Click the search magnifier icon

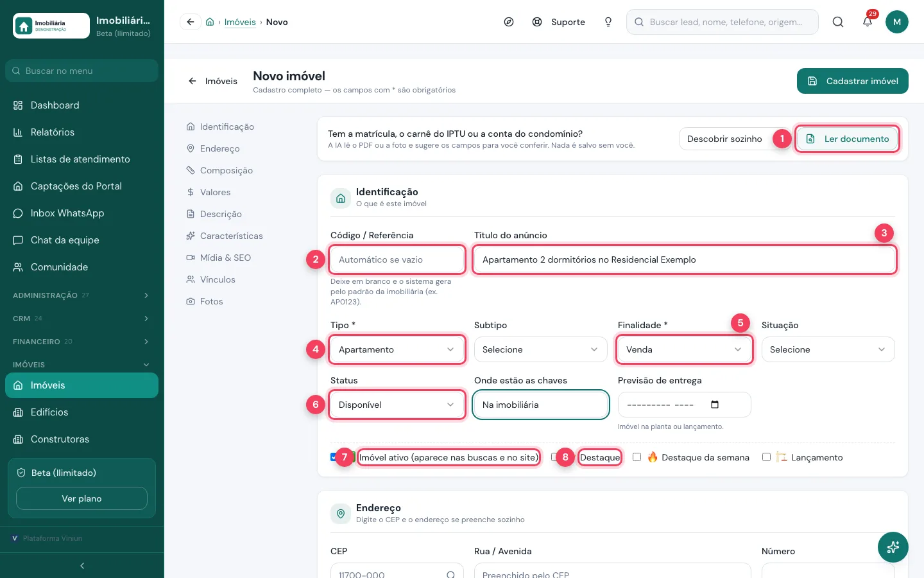[838, 22]
